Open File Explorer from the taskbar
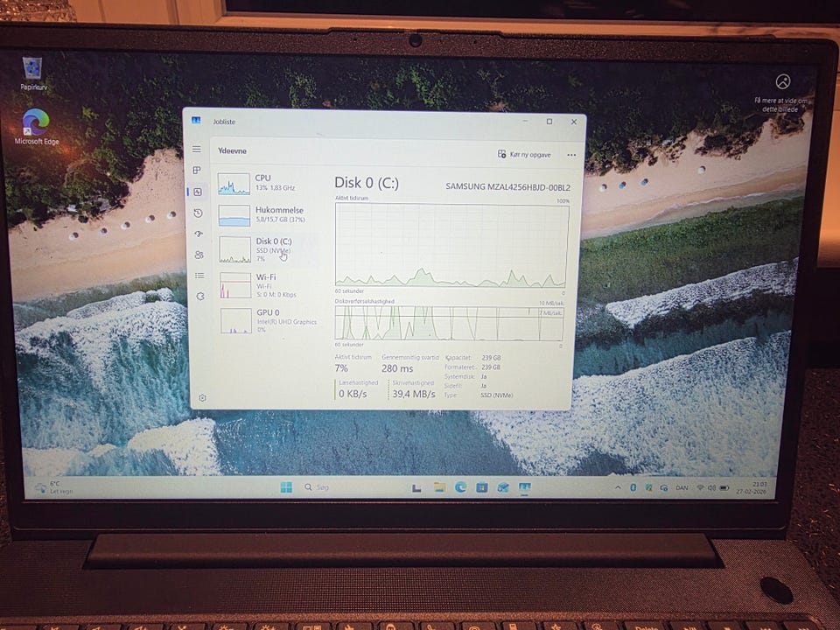840x630 pixels. pos(439,487)
